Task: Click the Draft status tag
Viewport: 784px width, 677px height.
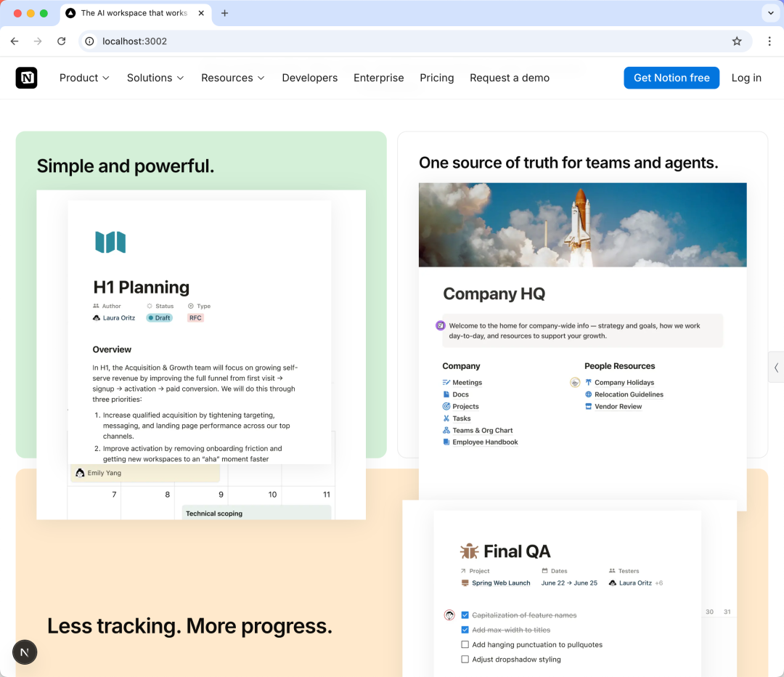Action: pos(160,317)
